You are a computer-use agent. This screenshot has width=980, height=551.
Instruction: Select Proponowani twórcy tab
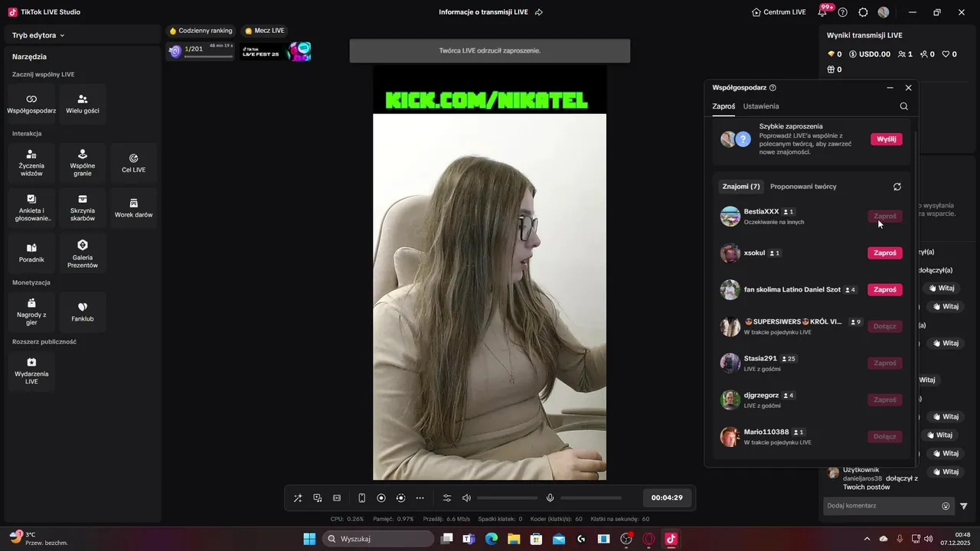(x=803, y=187)
